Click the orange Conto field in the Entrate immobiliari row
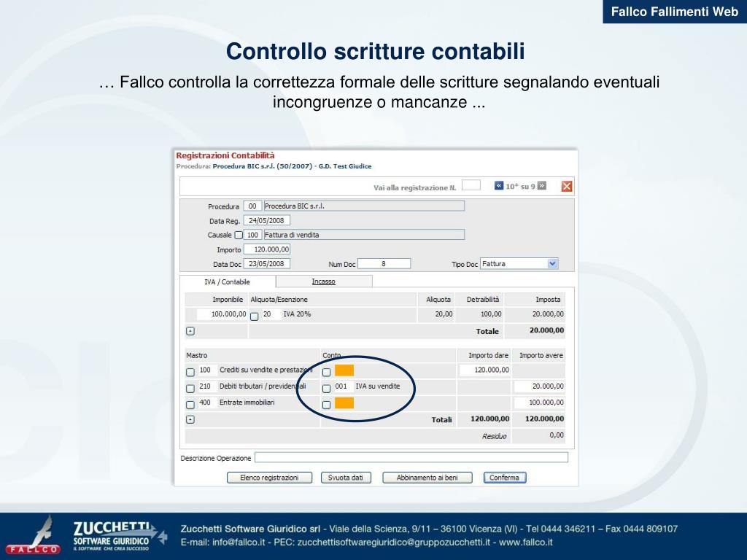The width and height of the screenshot is (747, 560). [344, 402]
